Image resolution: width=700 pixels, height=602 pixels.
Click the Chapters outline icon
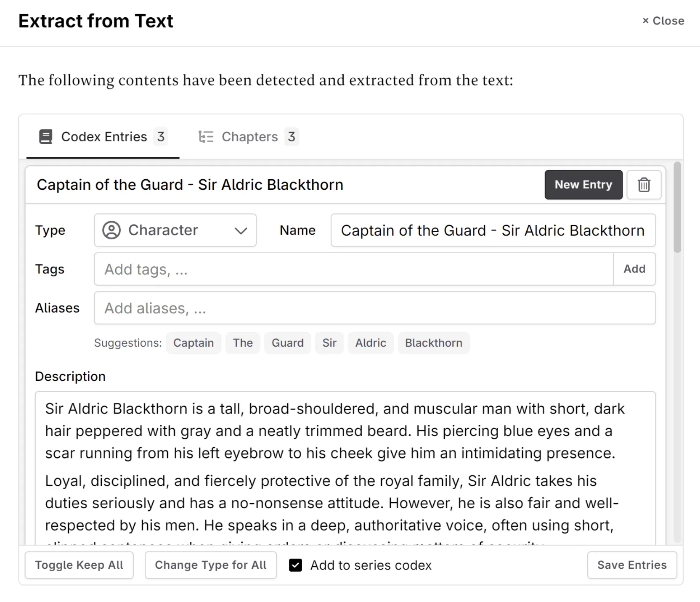pos(206,136)
